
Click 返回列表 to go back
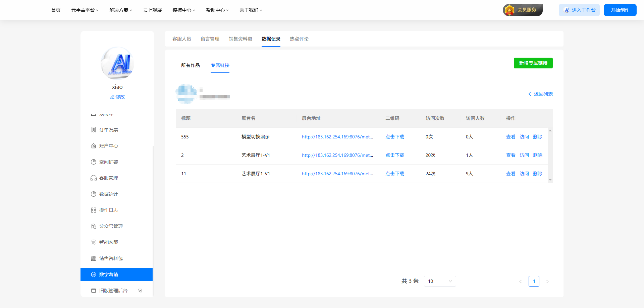[x=540, y=94]
